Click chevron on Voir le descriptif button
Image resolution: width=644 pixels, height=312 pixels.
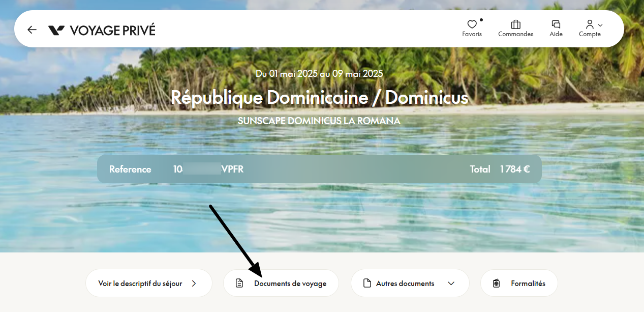click(x=194, y=283)
